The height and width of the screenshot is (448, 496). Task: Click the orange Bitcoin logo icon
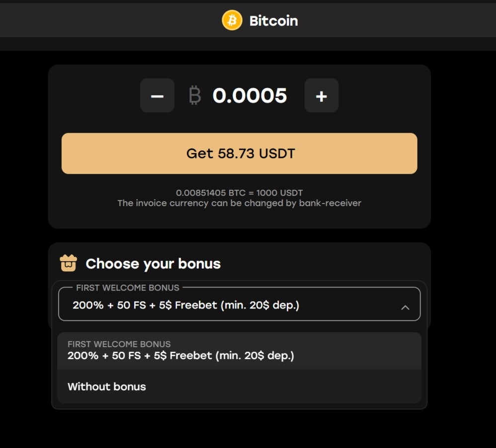(x=232, y=20)
